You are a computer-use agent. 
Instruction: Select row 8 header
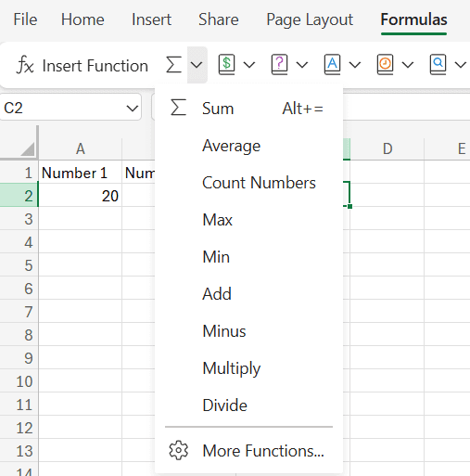pyautogui.click(x=19, y=335)
